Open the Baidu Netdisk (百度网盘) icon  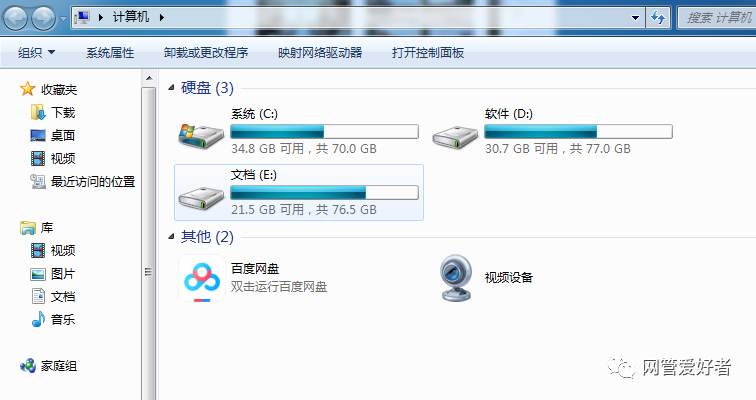tap(202, 278)
